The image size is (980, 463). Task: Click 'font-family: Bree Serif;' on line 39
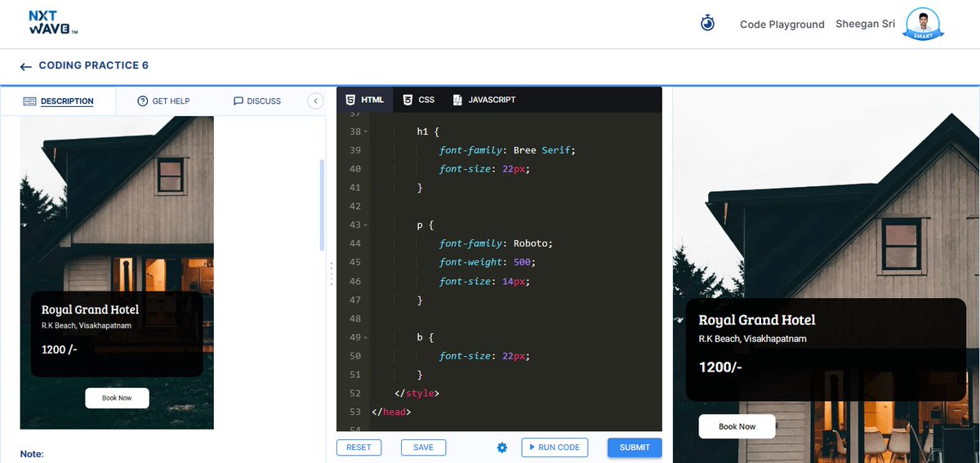click(507, 150)
